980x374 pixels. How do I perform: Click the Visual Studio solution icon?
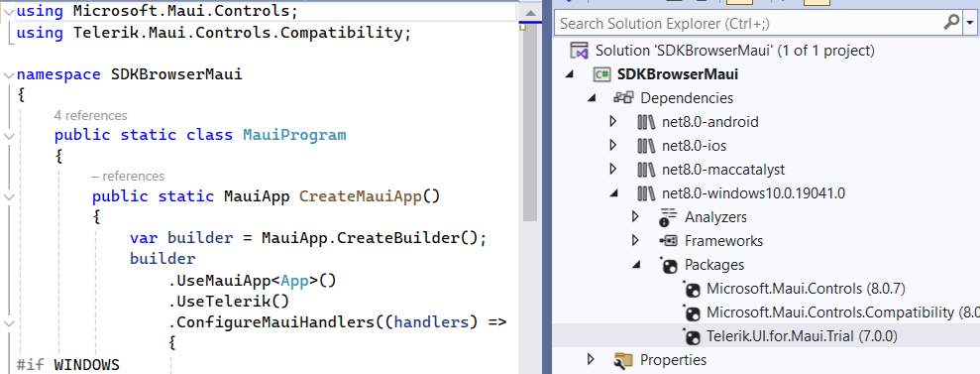coord(580,50)
